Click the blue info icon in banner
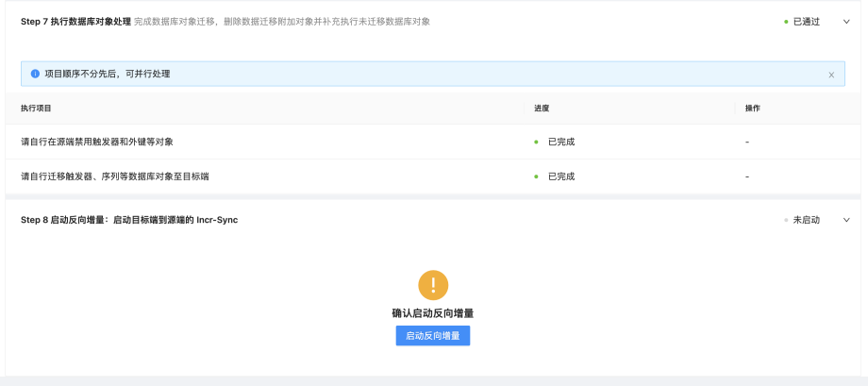 tap(35, 74)
